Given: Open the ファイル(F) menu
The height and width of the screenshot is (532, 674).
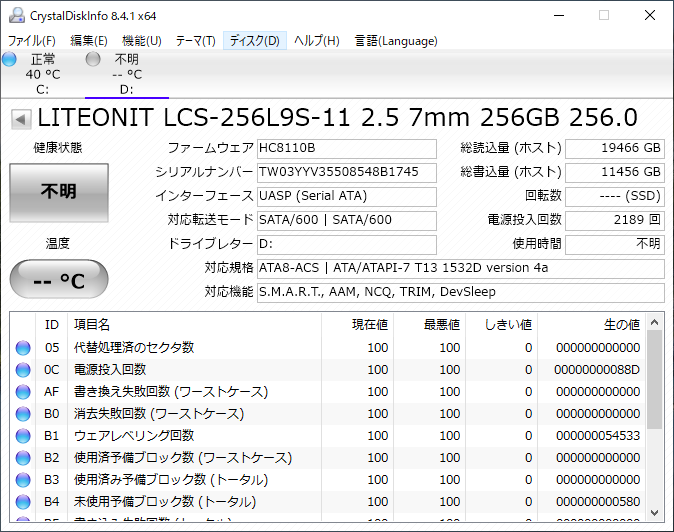Looking at the screenshot, I should [32, 41].
